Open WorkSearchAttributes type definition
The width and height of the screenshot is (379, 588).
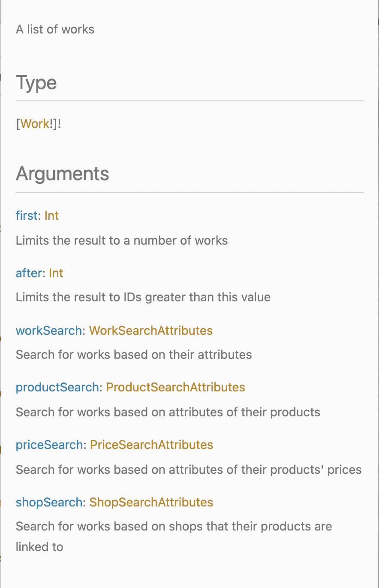pyautogui.click(x=150, y=330)
